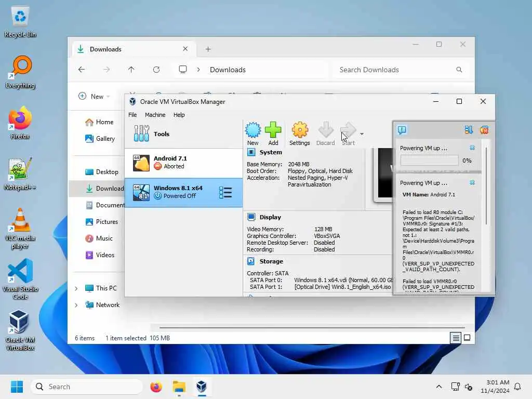Viewport: 532px width, 399px height.
Task: Click the Forward arrow in File Explorer
Action: coord(107,70)
